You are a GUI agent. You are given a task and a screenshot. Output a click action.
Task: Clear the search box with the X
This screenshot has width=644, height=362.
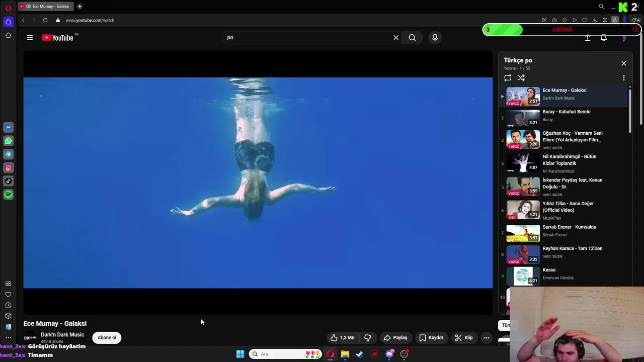(396, 37)
